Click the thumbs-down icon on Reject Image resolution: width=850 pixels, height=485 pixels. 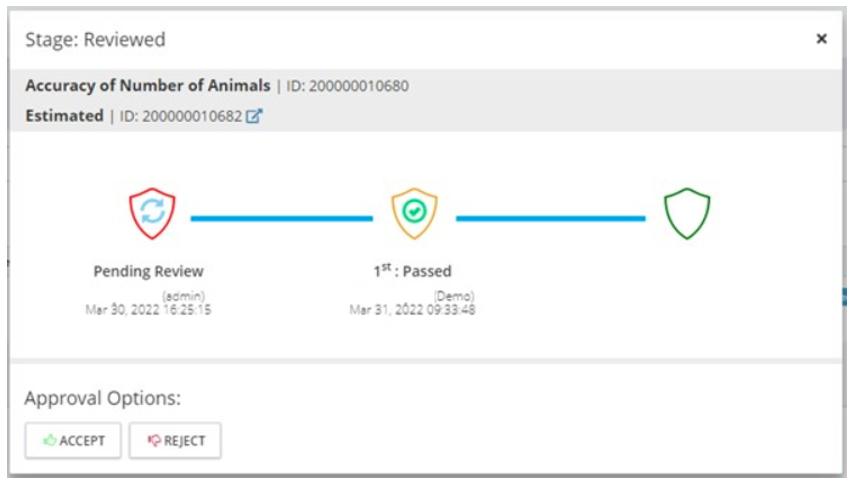[x=153, y=441]
